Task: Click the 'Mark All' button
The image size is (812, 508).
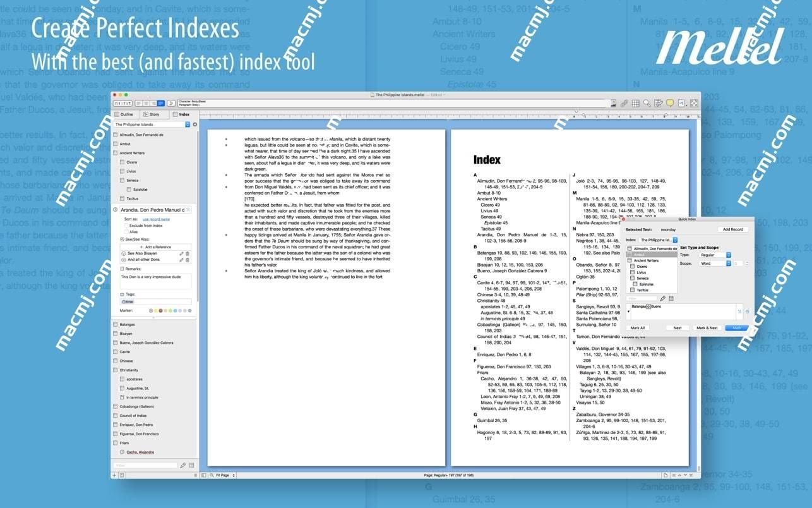Action: click(638, 328)
